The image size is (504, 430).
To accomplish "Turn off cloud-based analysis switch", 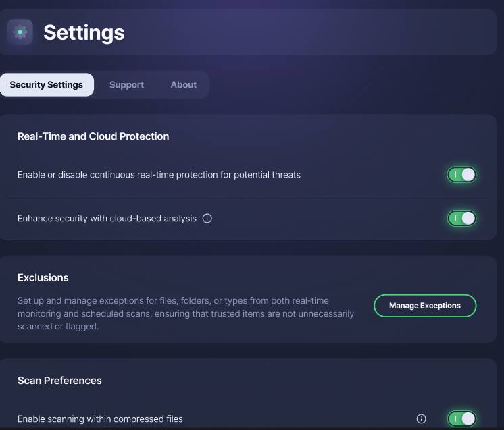I will tap(461, 218).
